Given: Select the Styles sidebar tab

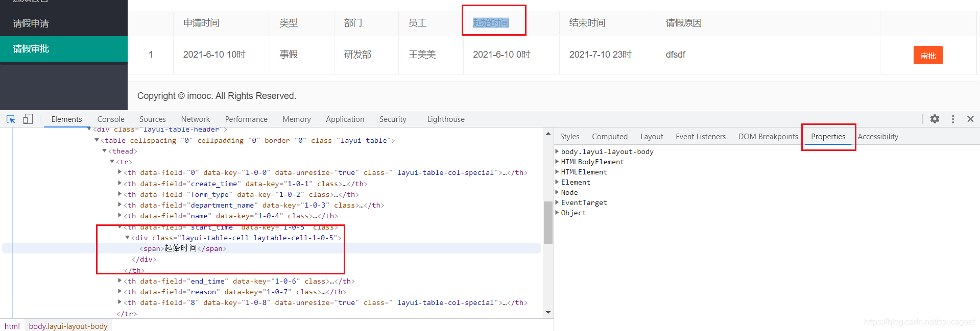Looking at the screenshot, I should click(569, 137).
